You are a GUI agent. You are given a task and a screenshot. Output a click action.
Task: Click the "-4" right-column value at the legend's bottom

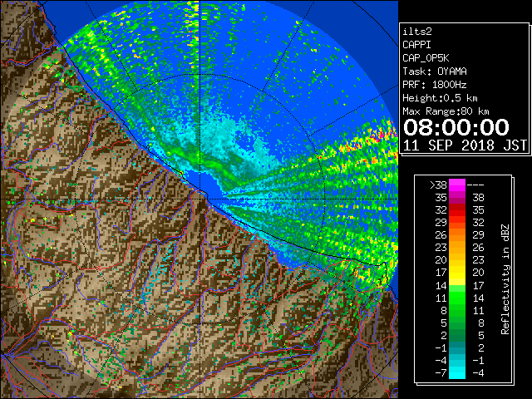478,372
